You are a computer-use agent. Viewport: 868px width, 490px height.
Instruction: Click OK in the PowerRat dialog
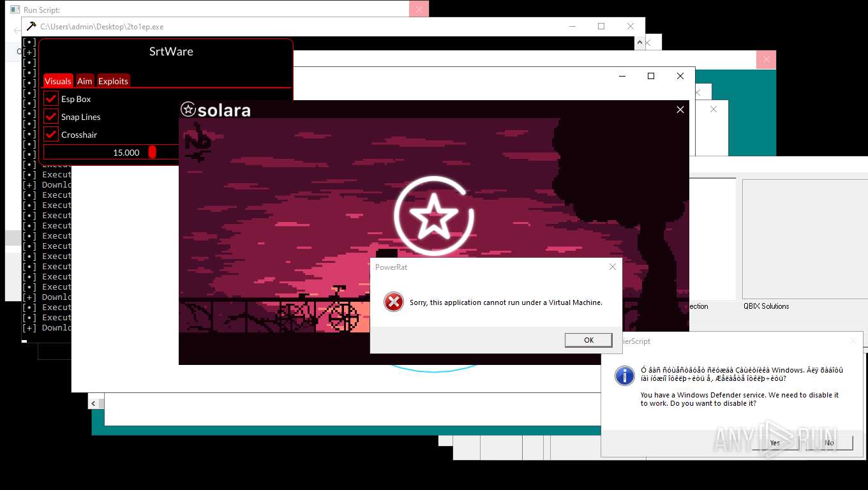[x=588, y=340]
